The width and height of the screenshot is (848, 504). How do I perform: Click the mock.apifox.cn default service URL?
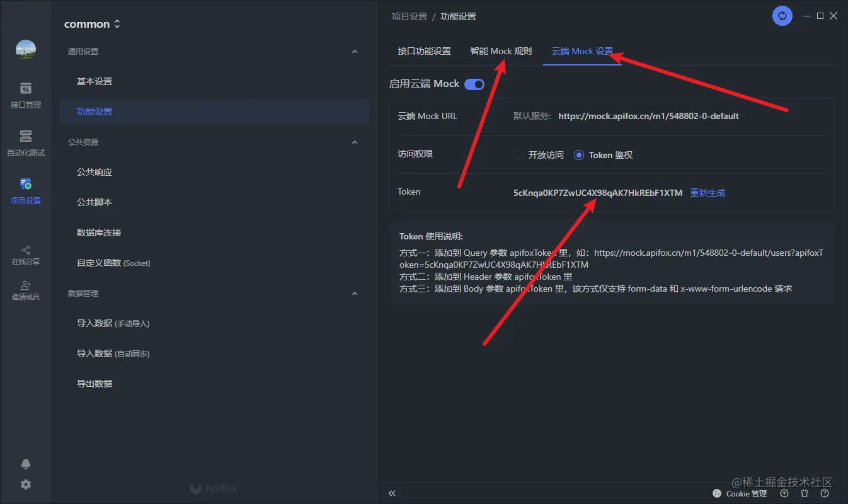[648, 116]
